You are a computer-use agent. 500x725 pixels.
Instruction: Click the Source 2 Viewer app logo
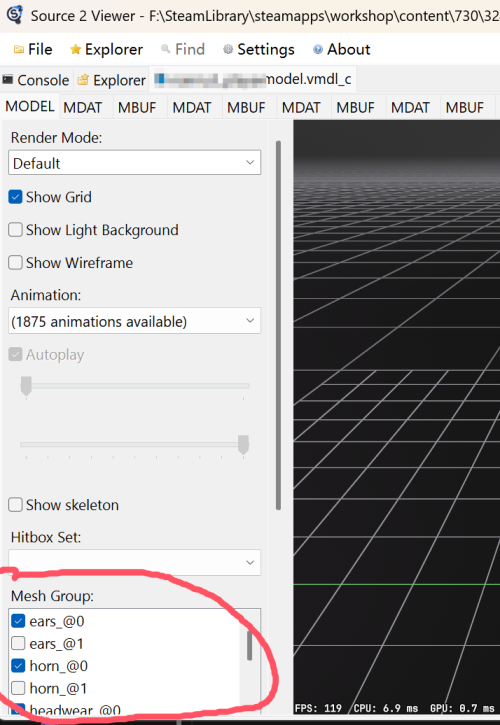[x=14, y=14]
